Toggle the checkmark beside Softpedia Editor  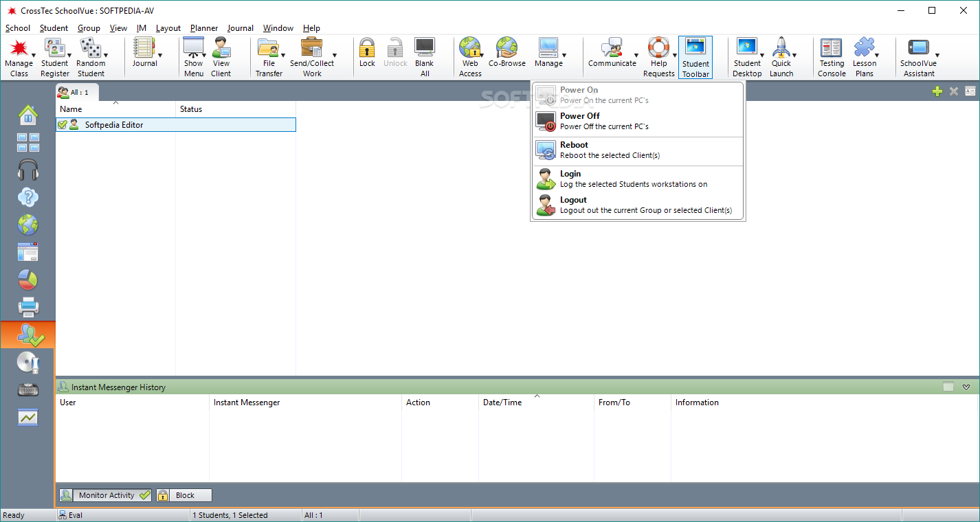coord(63,125)
